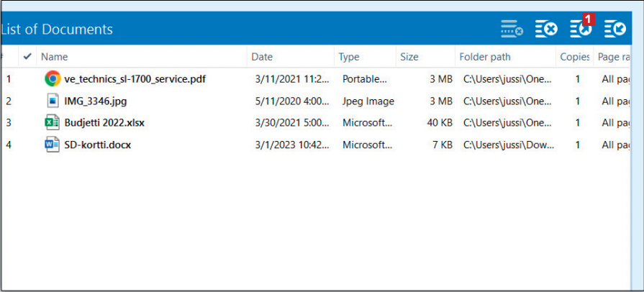
Task: Select the Budjetti 2022.xlsx document
Action: [x=104, y=122]
